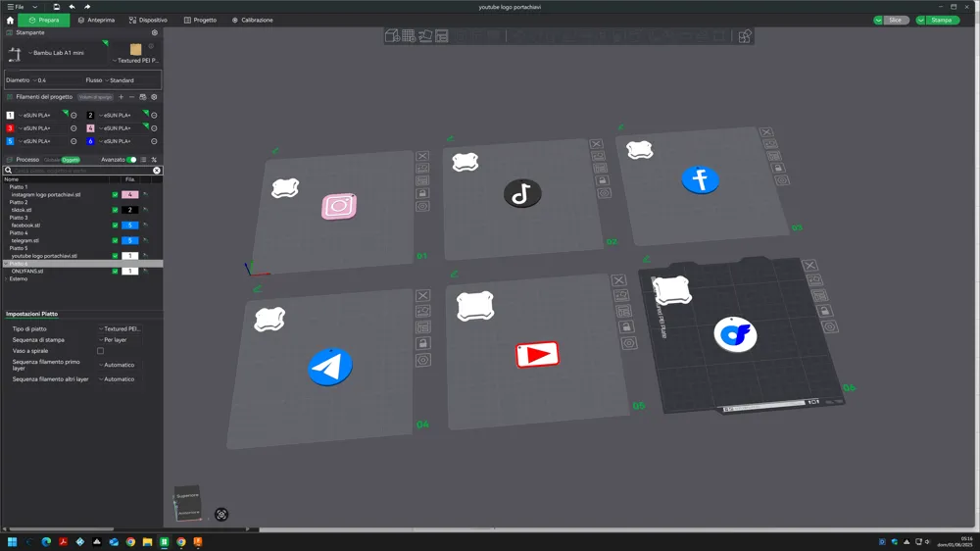Add a filament with the plus icon

click(x=122, y=97)
